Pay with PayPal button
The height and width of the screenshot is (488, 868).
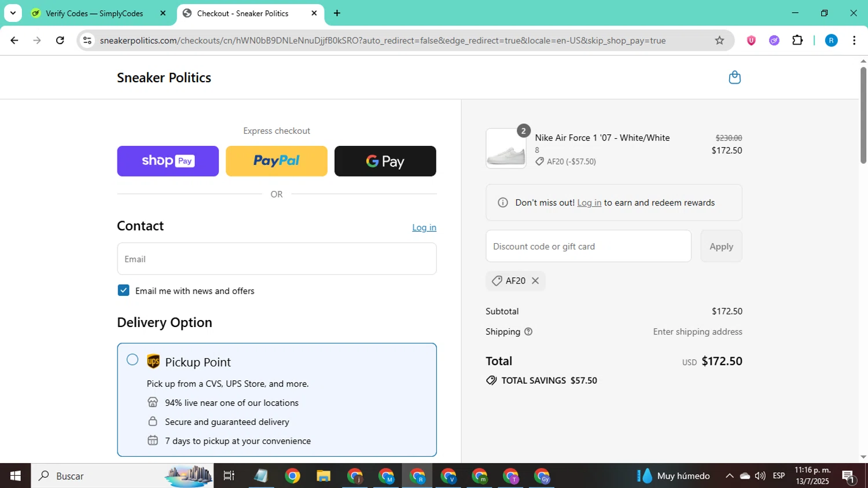(277, 161)
